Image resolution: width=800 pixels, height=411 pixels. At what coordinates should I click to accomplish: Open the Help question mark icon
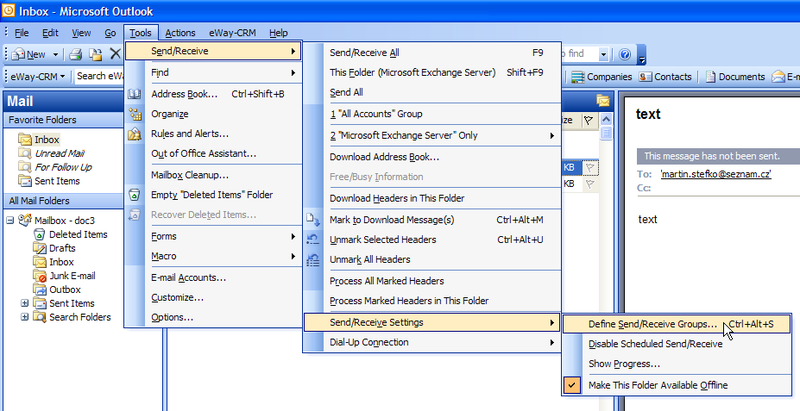624,54
